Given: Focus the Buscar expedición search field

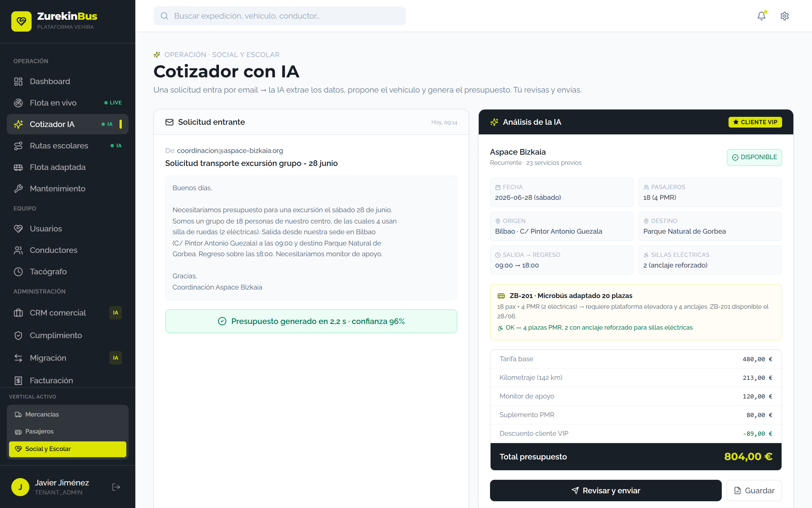Looking at the screenshot, I should coord(279,16).
